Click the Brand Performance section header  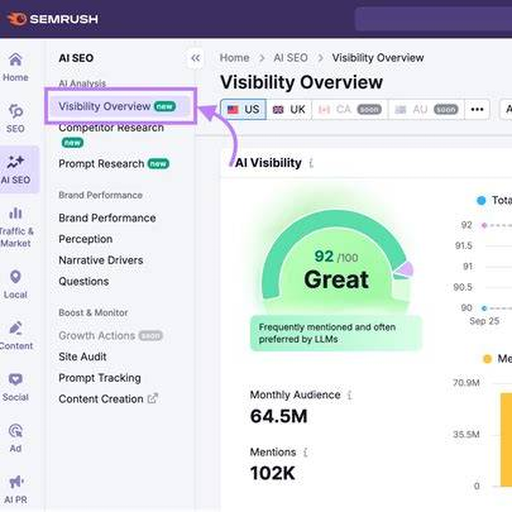100,195
